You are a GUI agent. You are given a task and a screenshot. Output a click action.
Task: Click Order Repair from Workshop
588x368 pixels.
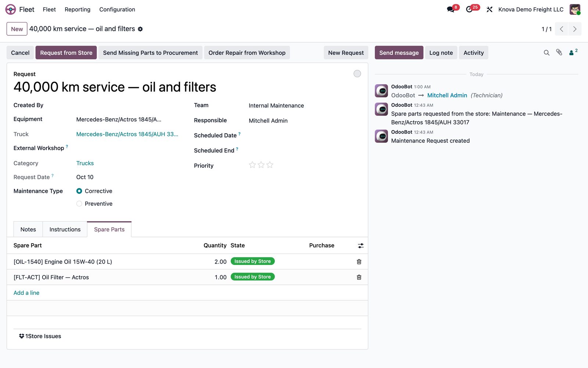(247, 53)
